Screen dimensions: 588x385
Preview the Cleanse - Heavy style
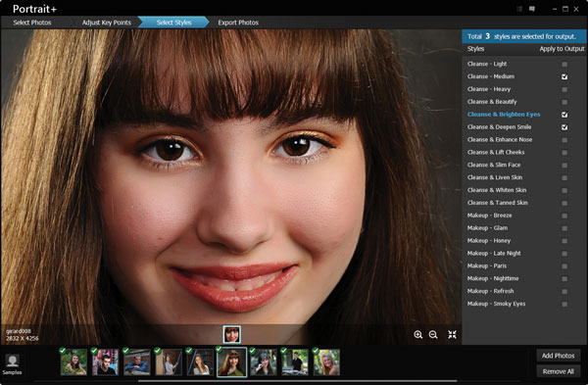(x=489, y=89)
